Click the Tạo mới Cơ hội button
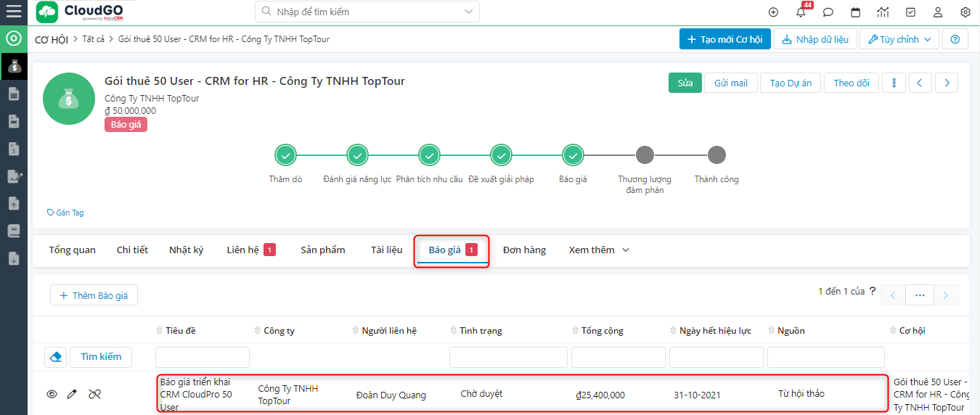Image resolution: width=980 pixels, height=415 pixels. [x=724, y=39]
